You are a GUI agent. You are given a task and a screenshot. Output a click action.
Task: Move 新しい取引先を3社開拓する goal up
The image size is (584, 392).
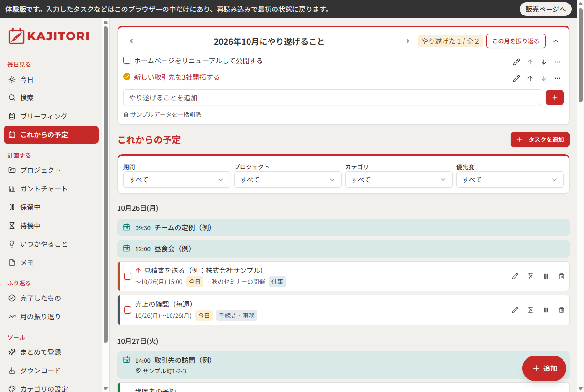pos(530,78)
